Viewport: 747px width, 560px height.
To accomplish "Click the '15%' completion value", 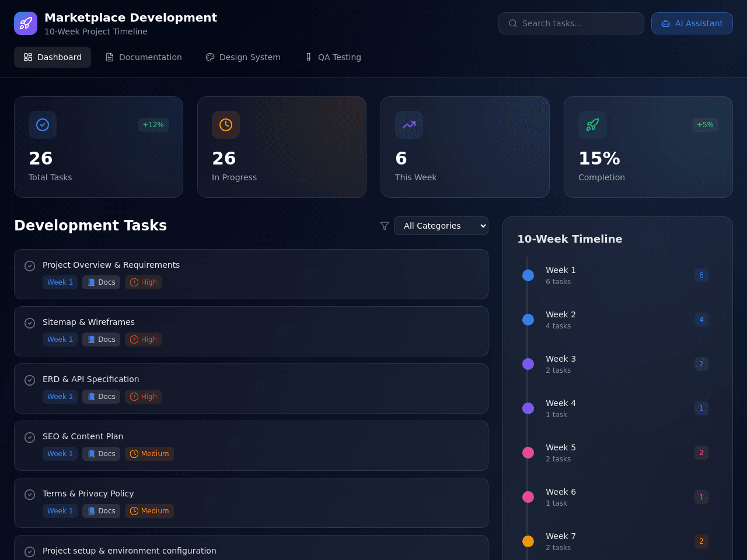I will point(599,158).
